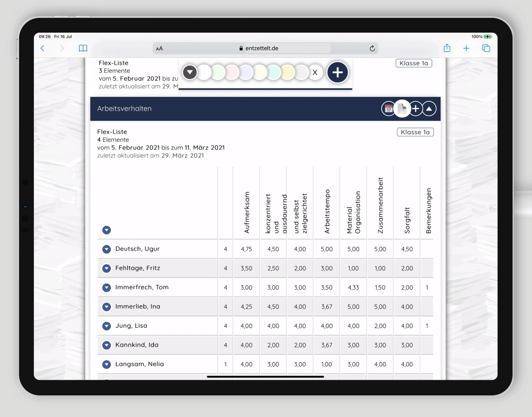The image size is (532, 417).
Task: Click the plus icon in Arbeitsverhalten header
Action: pos(416,109)
